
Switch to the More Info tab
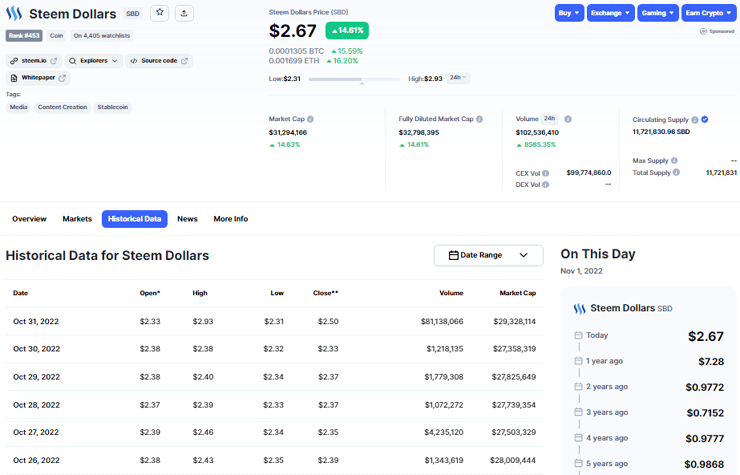click(x=230, y=219)
